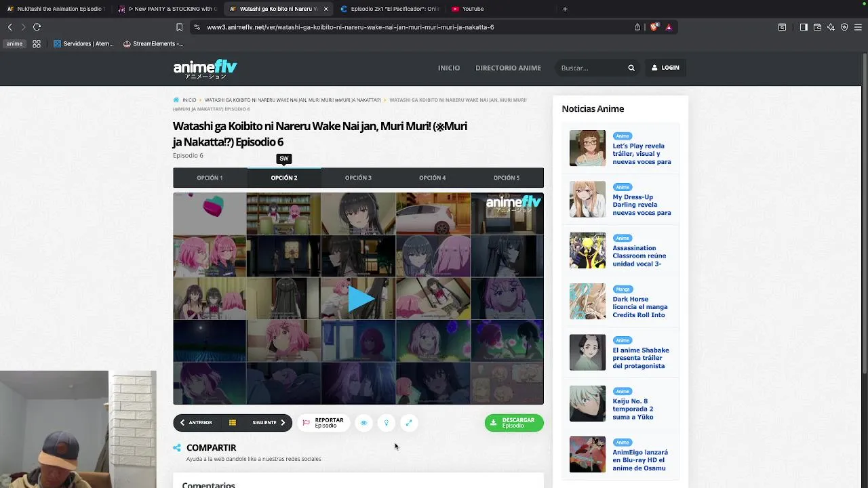Expand the player with the arrows icon

pos(409,422)
